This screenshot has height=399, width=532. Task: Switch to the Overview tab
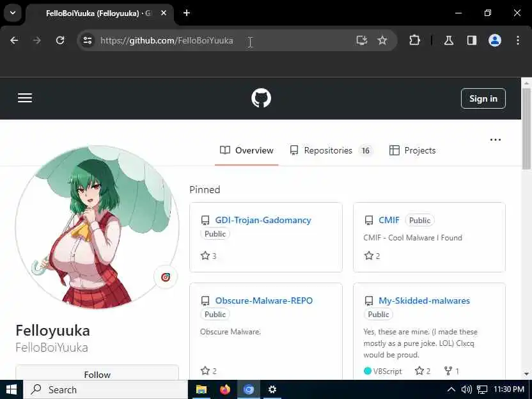pos(247,150)
